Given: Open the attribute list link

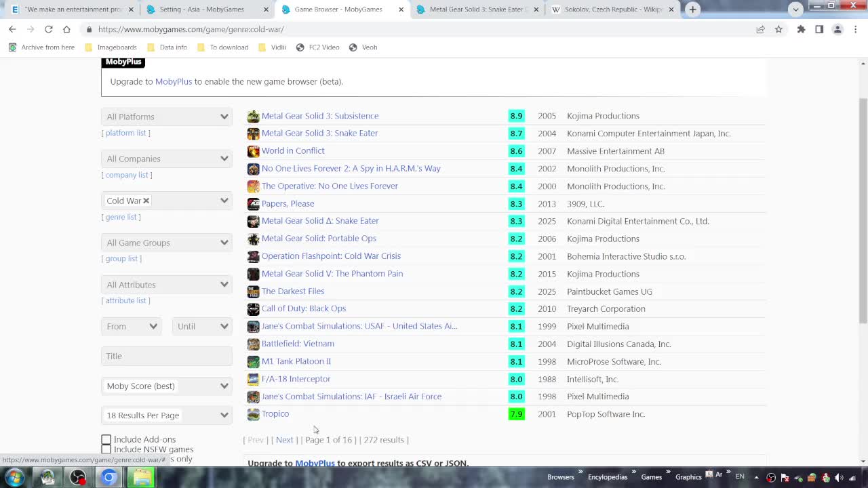Looking at the screenshot, I should tap(126, 300).
